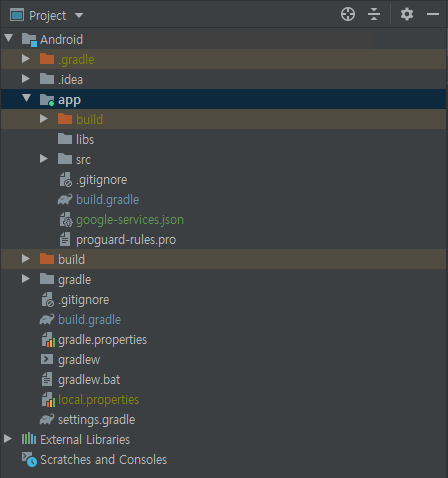448x478 pixels.
Task: Select the Android root node label
Action: pyautogui.click(x=61, y=40)
